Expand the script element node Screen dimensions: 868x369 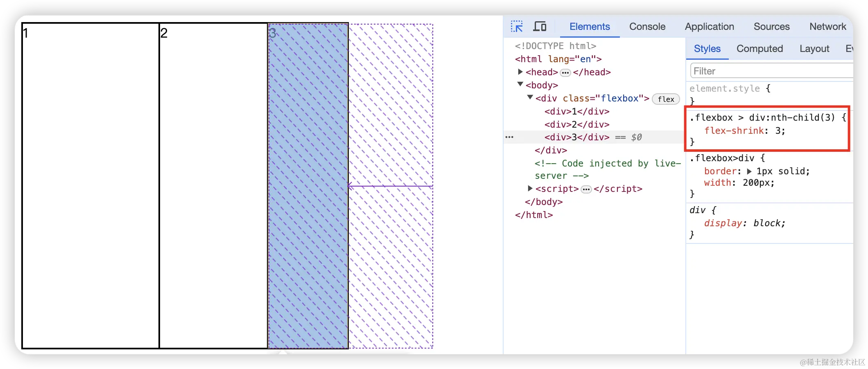click(x=530, y=189)
